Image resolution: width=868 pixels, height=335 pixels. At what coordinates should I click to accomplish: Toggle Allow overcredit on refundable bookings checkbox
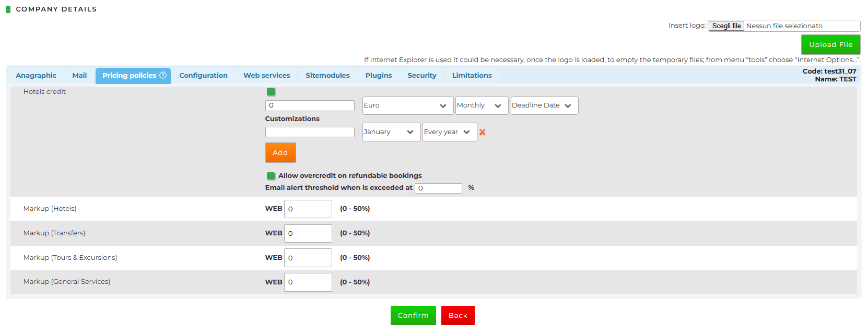(271, 176)
